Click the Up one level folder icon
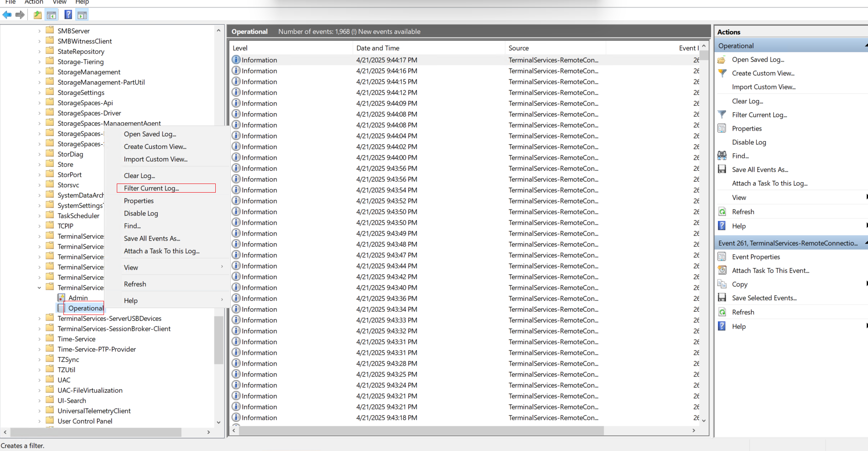Viewport: 868px width, 451px height. [x=38, y=15]
